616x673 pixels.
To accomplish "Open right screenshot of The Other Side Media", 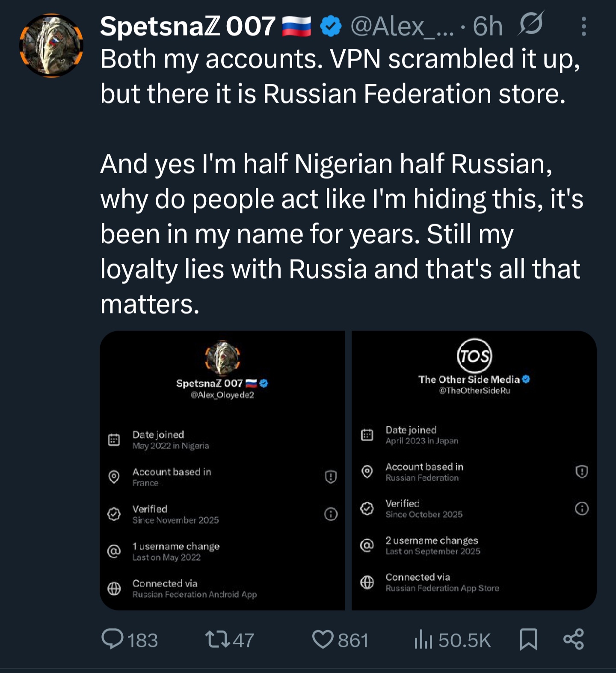I will (x=474, y=470).
